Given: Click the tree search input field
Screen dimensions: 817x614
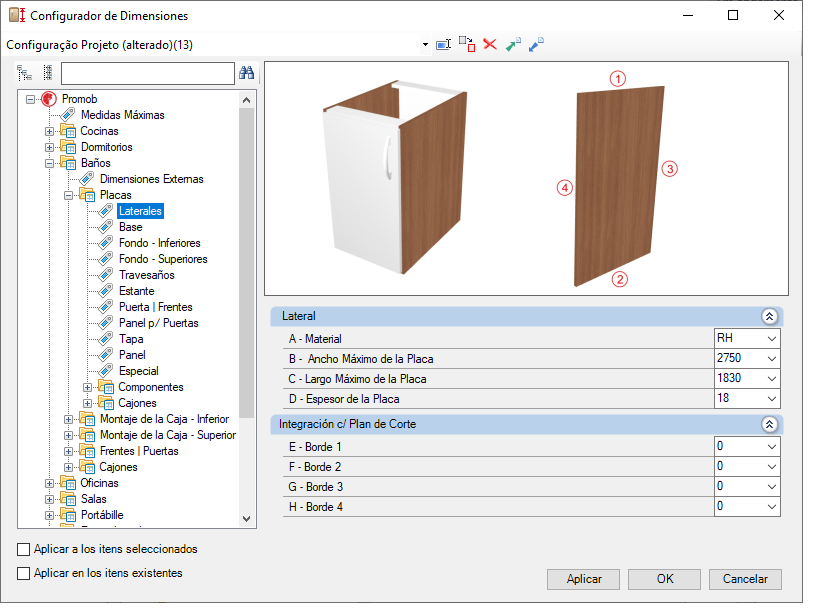Looking at the screenshot, I should (x=148, y=73).
